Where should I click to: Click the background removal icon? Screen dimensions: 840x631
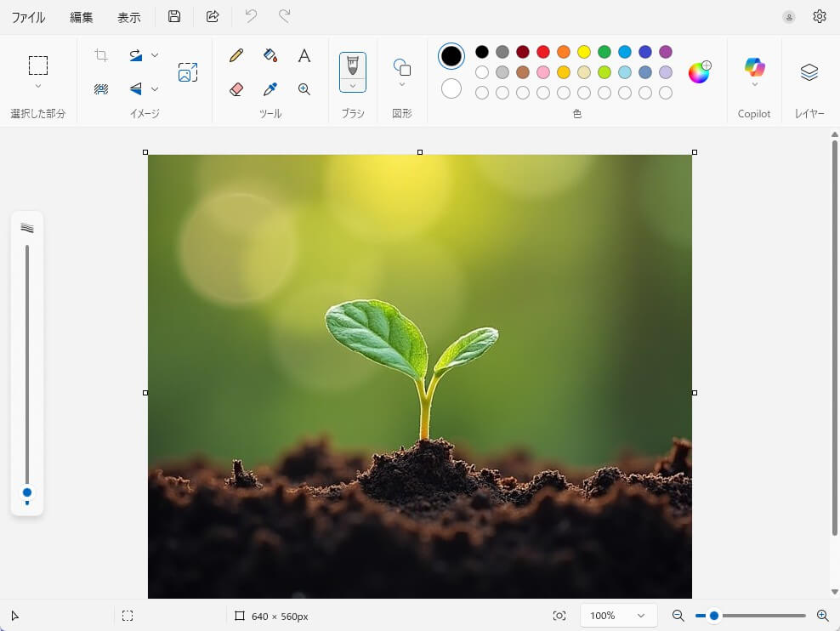click(100, 89)
